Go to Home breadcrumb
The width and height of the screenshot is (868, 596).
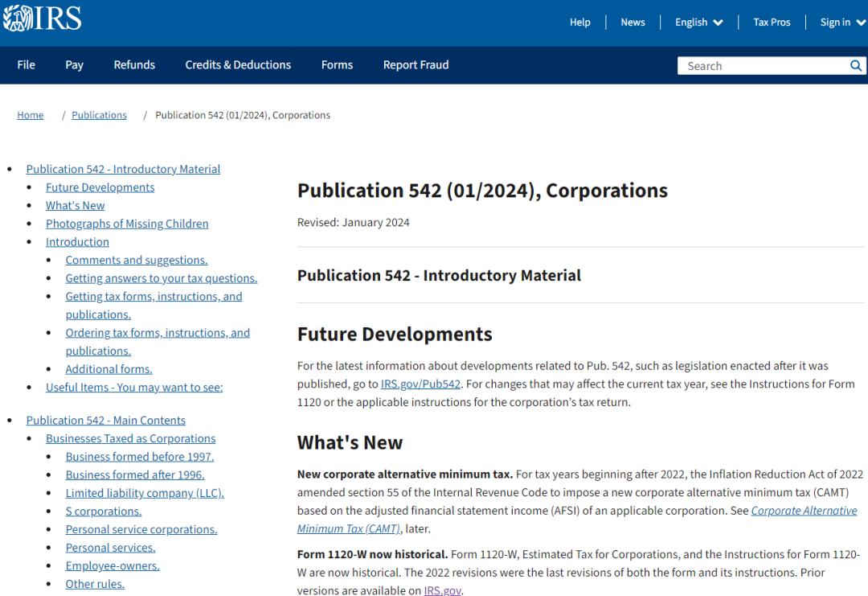coord(31,115)
